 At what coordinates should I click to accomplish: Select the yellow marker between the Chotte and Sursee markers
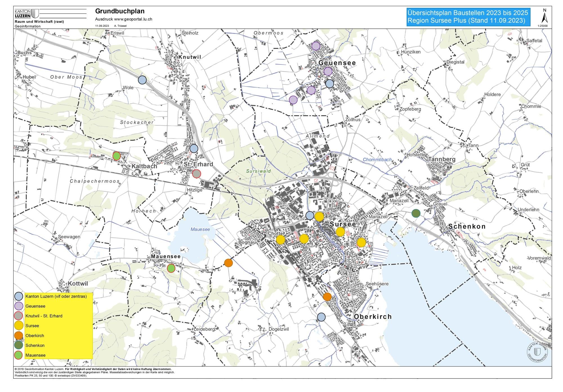[x=304, y=239]
